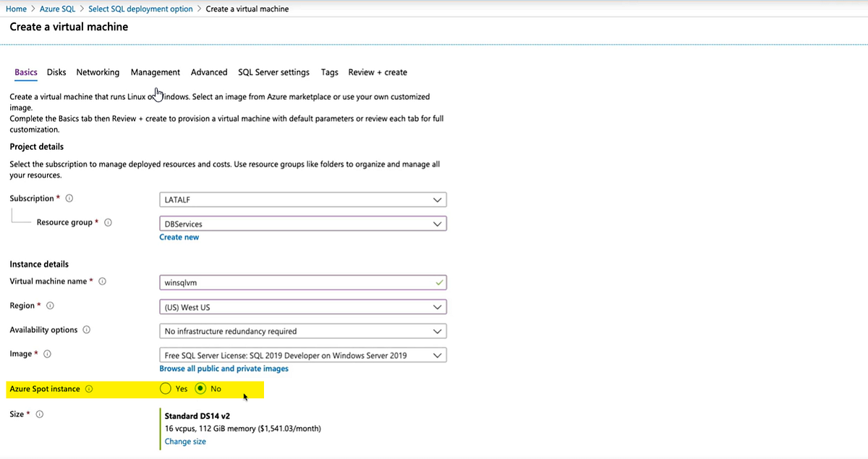The image size is (868, 459).
Task: Open the DBServices resource group dropdown
Action: 302,223
